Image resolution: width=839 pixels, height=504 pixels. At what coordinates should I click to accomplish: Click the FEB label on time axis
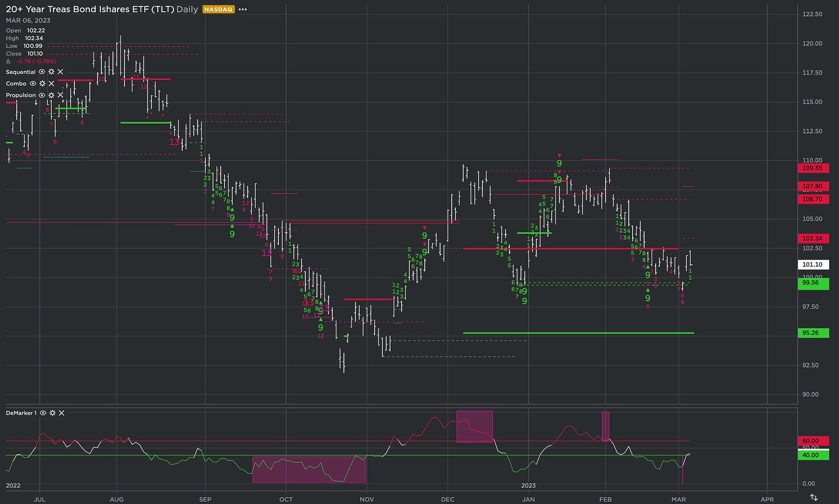click(606, 499)
